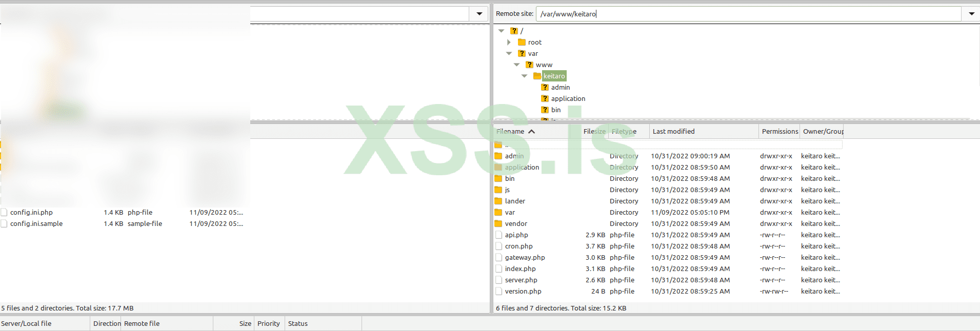The height and width of the screenshot is (331, 980).
Task: Click the root folder icon in tree
Action: 522,42
